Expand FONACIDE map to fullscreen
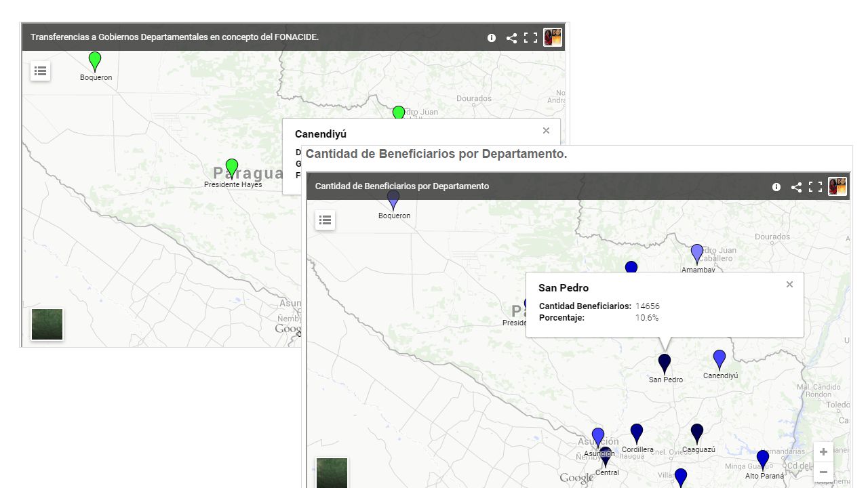This screenshot has height=488, width=868. coord(531,38)
